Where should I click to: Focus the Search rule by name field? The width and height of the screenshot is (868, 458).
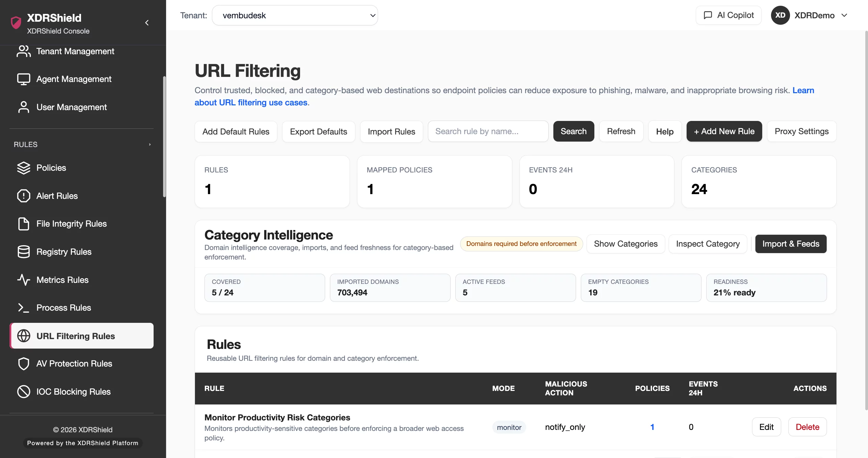click(488, 131)
